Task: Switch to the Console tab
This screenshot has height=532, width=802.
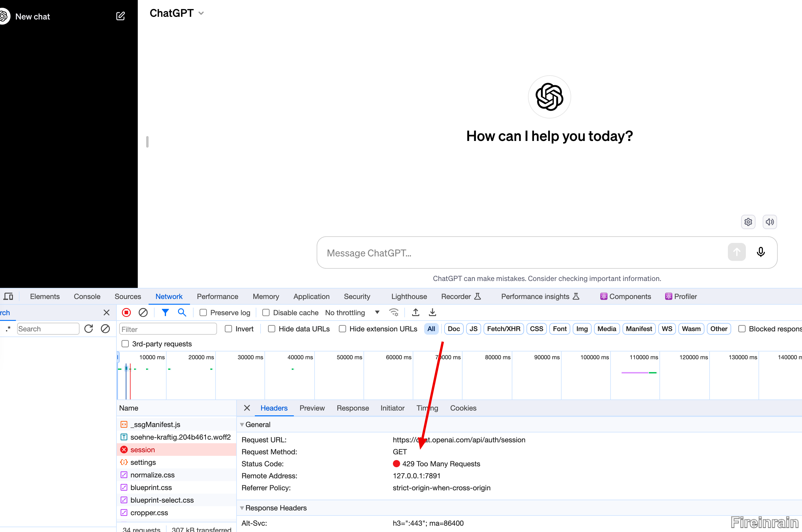Action: point(87,297)
